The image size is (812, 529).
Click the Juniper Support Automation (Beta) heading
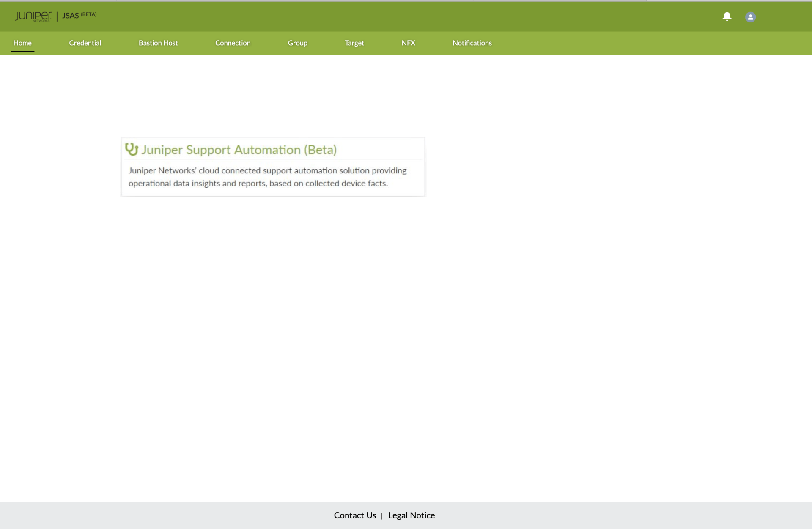239,150
